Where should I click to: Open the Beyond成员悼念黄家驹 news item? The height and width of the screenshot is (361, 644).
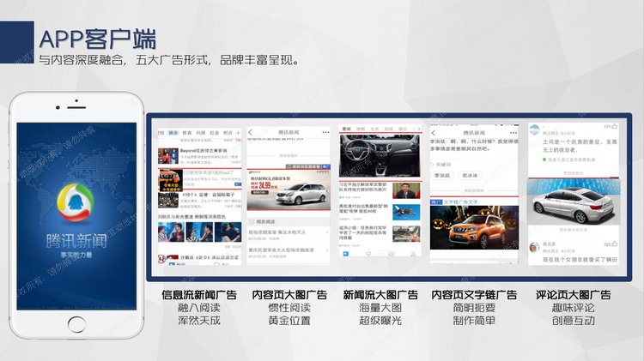(200, 157)
